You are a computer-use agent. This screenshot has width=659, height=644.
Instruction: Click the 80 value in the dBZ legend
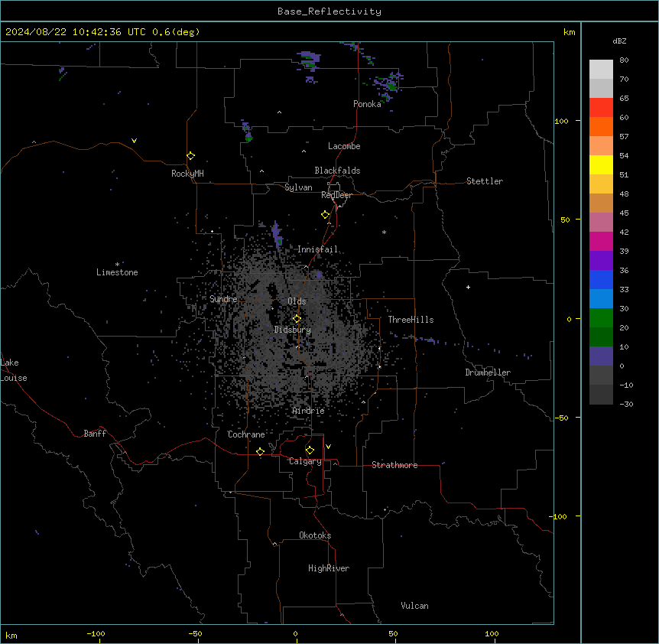(624, 60)
